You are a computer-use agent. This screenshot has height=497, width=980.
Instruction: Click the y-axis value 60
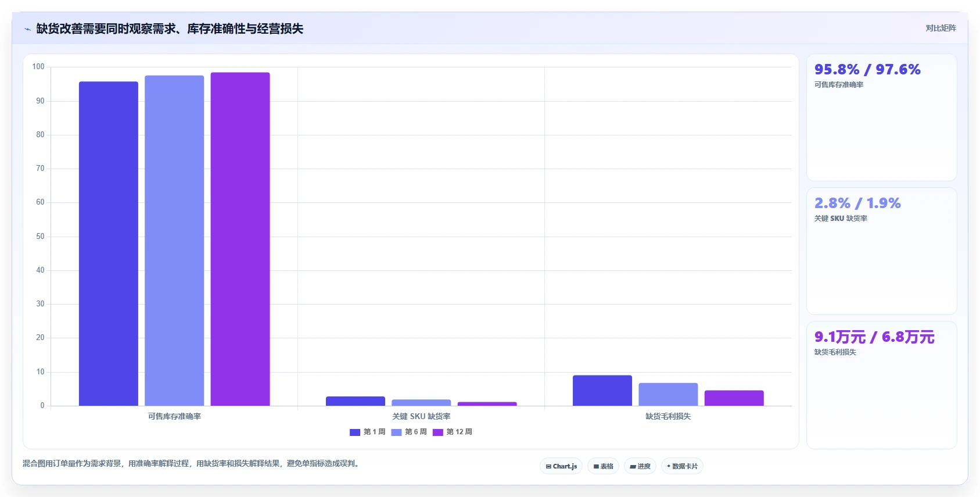40,202
